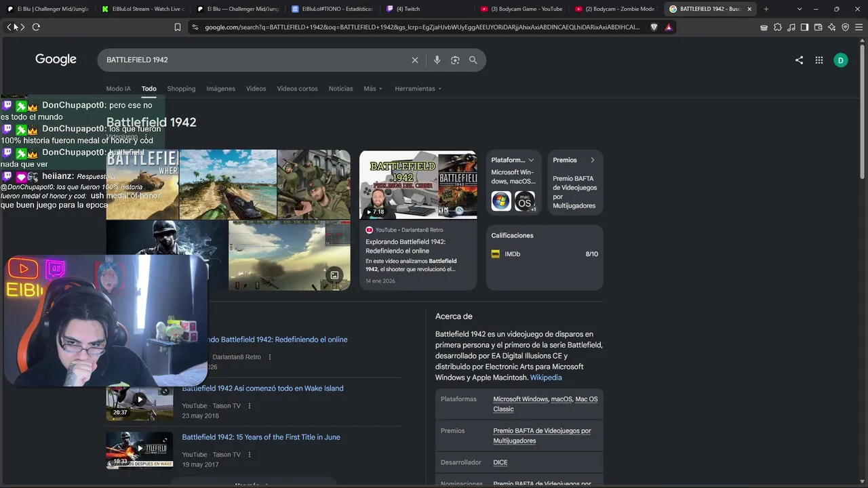Click the Google search input field

[x=258, y=60]
